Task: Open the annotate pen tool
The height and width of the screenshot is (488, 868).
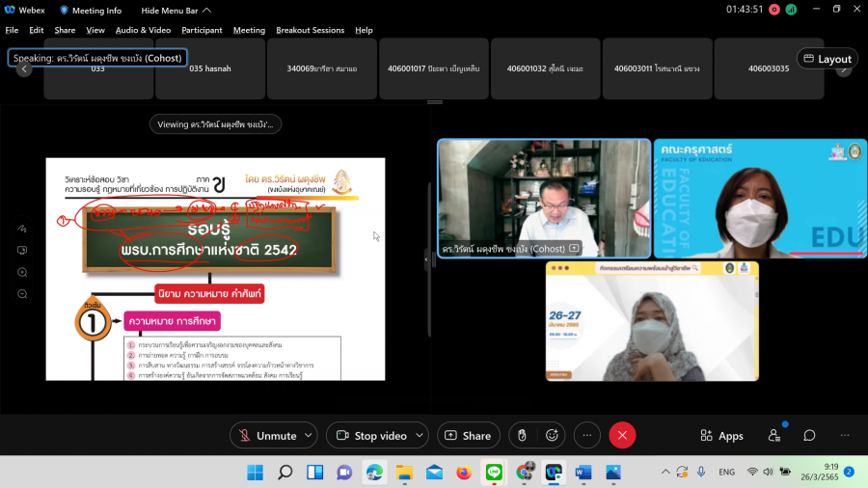Action: (x=22, y=229)
